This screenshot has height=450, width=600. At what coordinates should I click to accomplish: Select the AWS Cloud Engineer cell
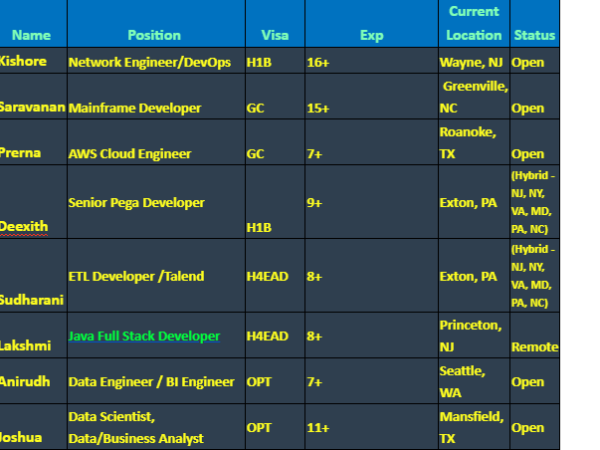156,142
